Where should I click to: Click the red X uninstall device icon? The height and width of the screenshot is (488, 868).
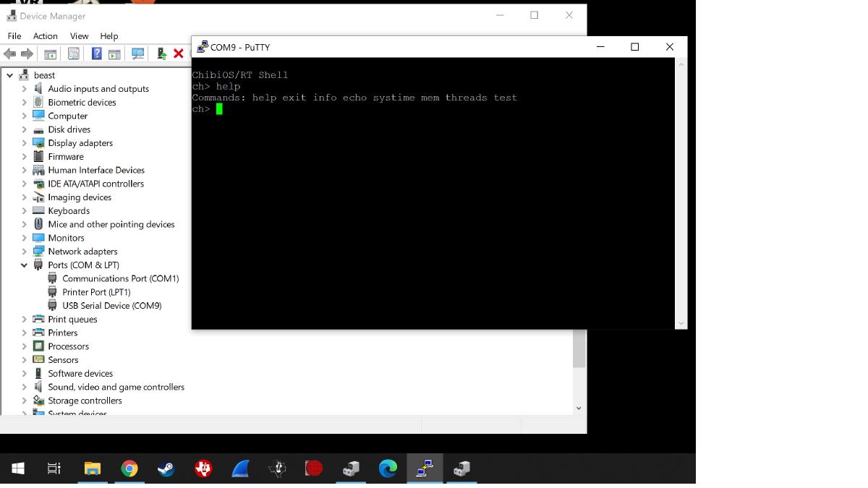pos(178,53)
